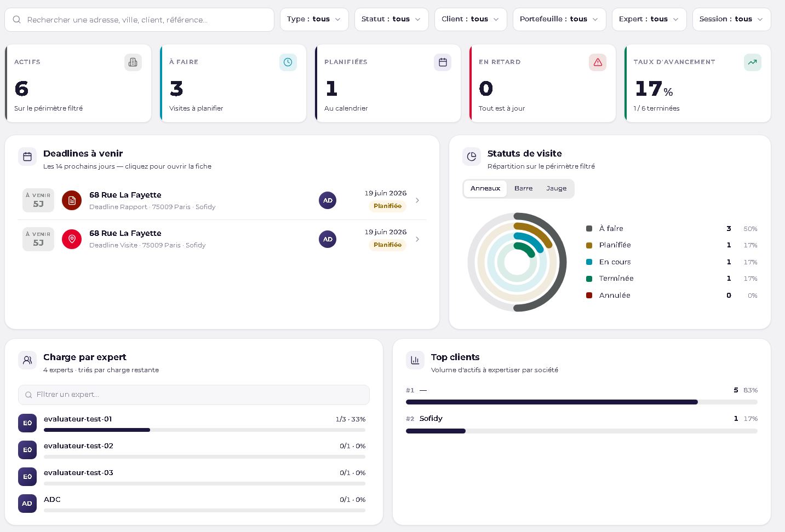The image size is (785, 532).
Task: Click the calendar icon on the Planifiées card
Action: [443, 62]
